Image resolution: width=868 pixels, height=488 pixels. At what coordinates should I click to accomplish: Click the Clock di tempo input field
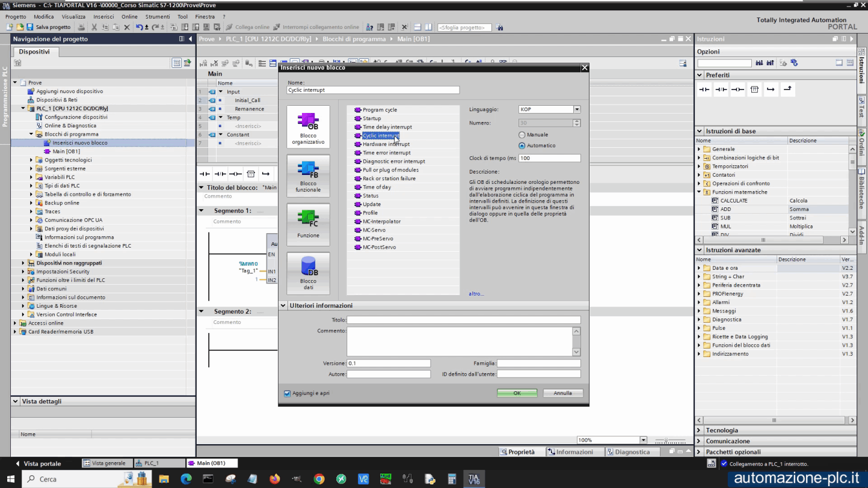(549, 158)
